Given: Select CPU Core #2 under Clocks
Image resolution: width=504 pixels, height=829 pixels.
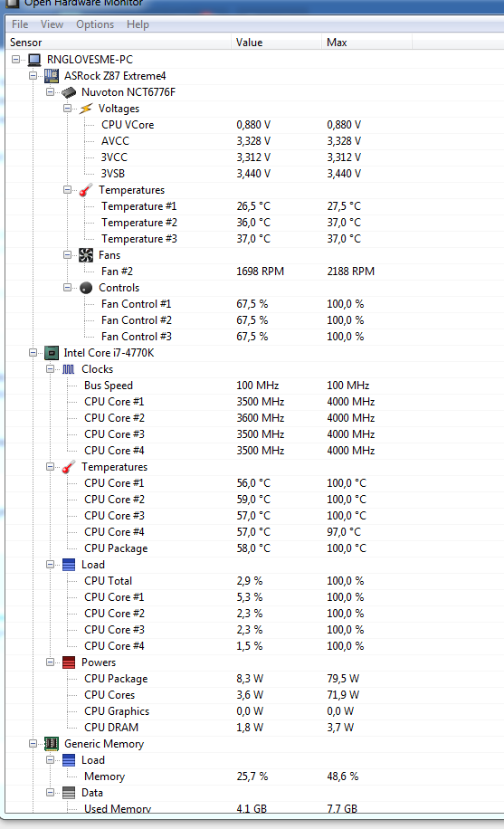Looking at the screenshot, I should [255, 418].
